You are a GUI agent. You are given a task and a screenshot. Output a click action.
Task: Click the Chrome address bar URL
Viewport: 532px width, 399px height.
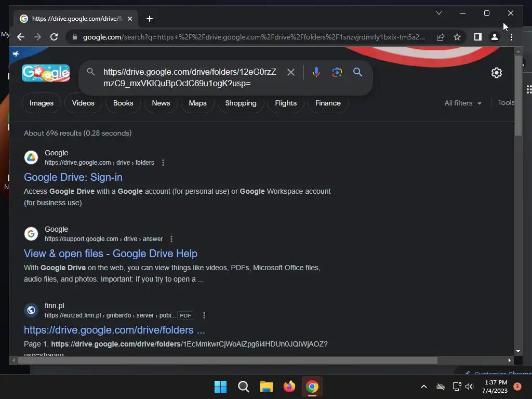point(254,37)
